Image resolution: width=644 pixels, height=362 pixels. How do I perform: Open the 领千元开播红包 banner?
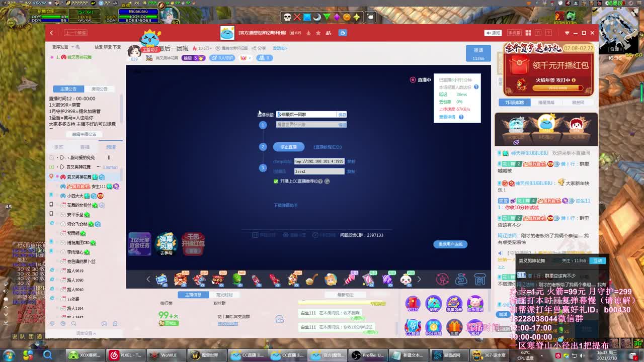(x=548, y=65)
